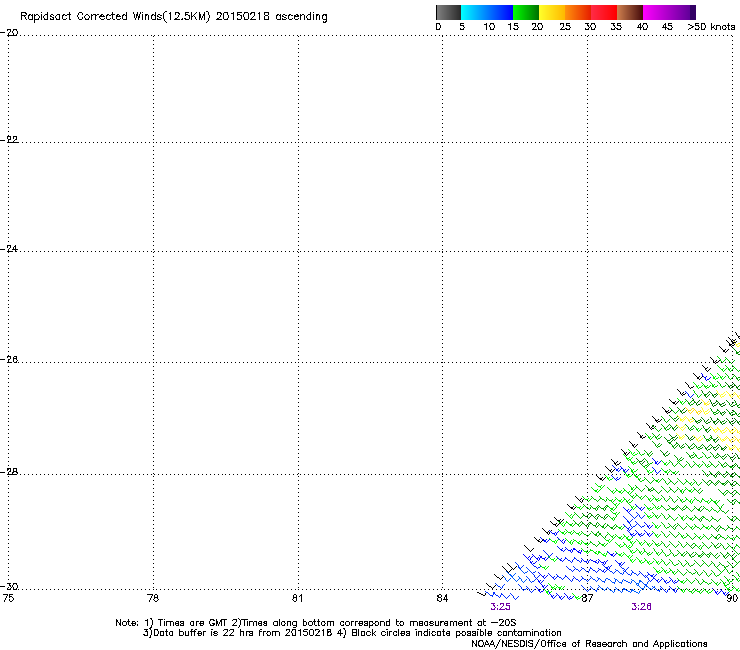Screen dimensions: 740x650
Task: Click the latitude label -28
Action: (9, 472)
